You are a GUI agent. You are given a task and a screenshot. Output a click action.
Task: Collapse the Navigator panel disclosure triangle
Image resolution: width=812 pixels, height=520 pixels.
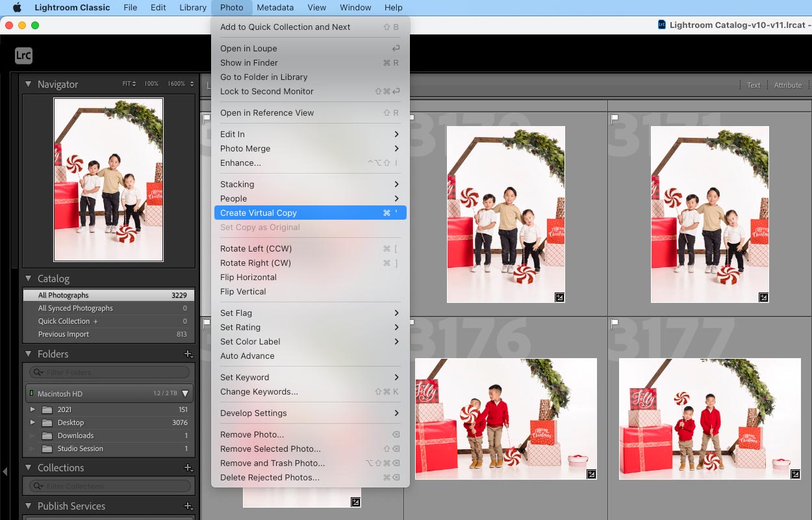pos(28,84)
